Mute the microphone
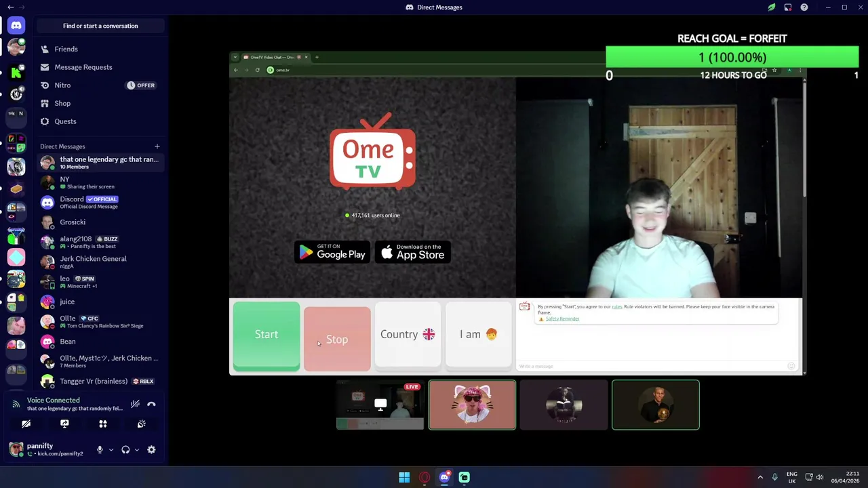 tap(100, 449)
